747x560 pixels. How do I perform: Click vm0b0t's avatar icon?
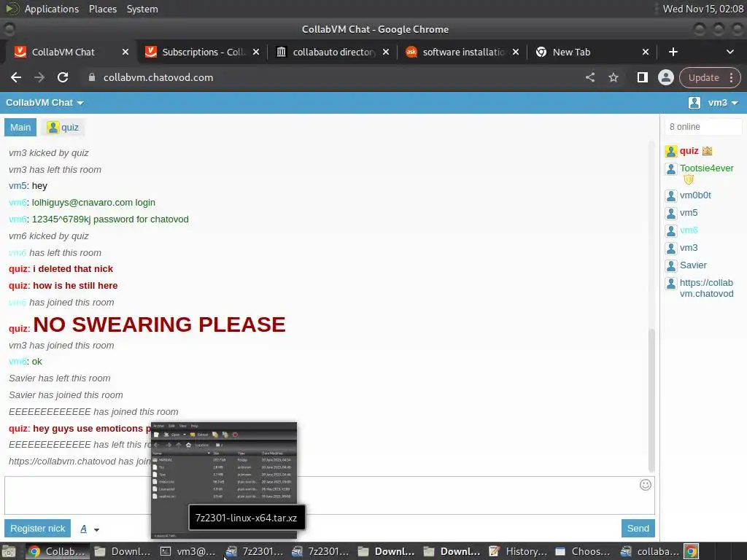coord(671,195)
